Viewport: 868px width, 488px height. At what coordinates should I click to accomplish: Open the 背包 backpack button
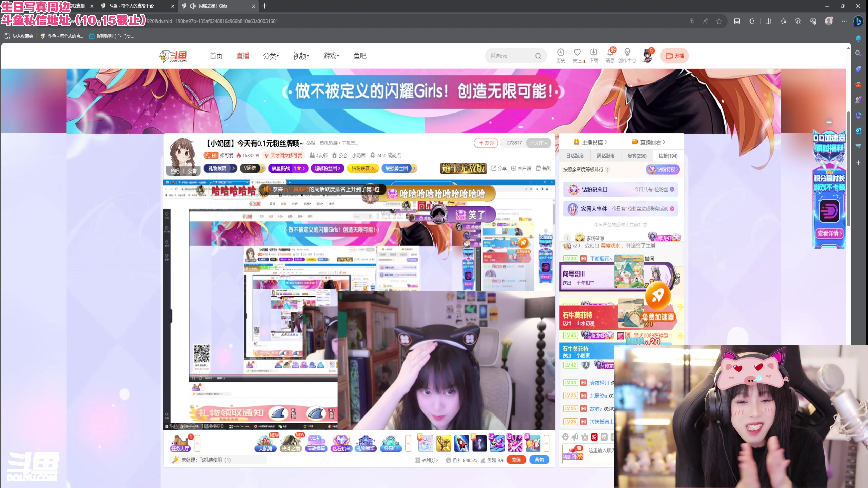539,460
